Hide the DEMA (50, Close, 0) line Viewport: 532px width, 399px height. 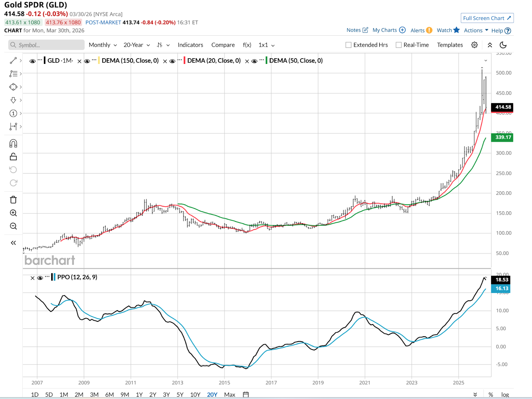point(254,61)
